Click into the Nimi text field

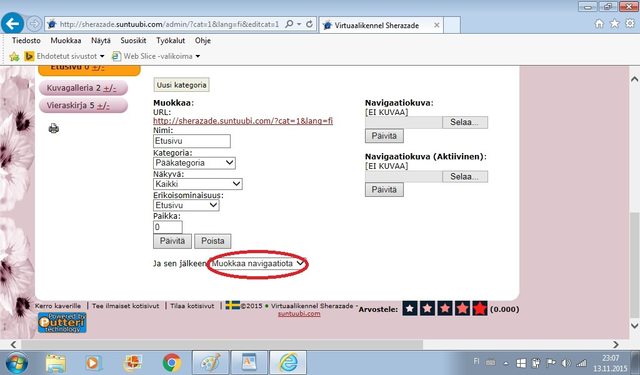[x=192, y=141]
